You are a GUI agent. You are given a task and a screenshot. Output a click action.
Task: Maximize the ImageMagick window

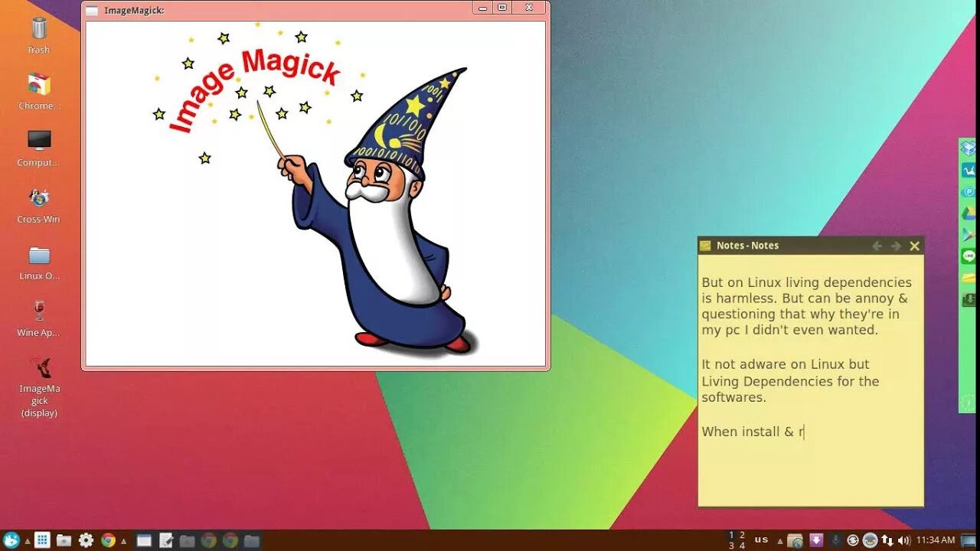pyautogui.click(x=502, y=8)
